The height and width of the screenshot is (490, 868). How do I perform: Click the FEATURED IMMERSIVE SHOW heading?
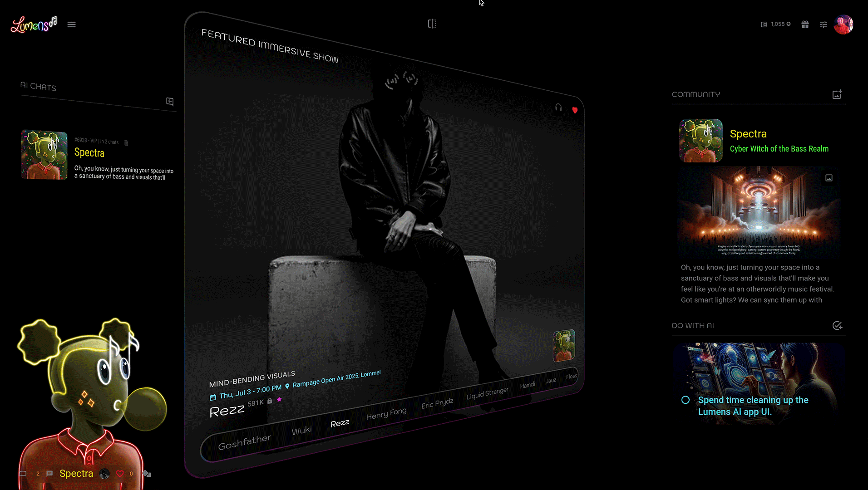click(x=270, y=46)
